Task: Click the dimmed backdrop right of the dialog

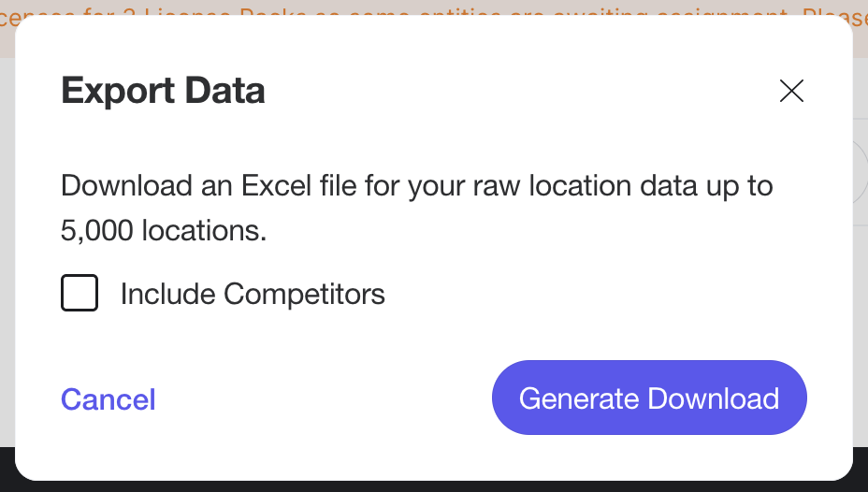Action: coord(861,281)
